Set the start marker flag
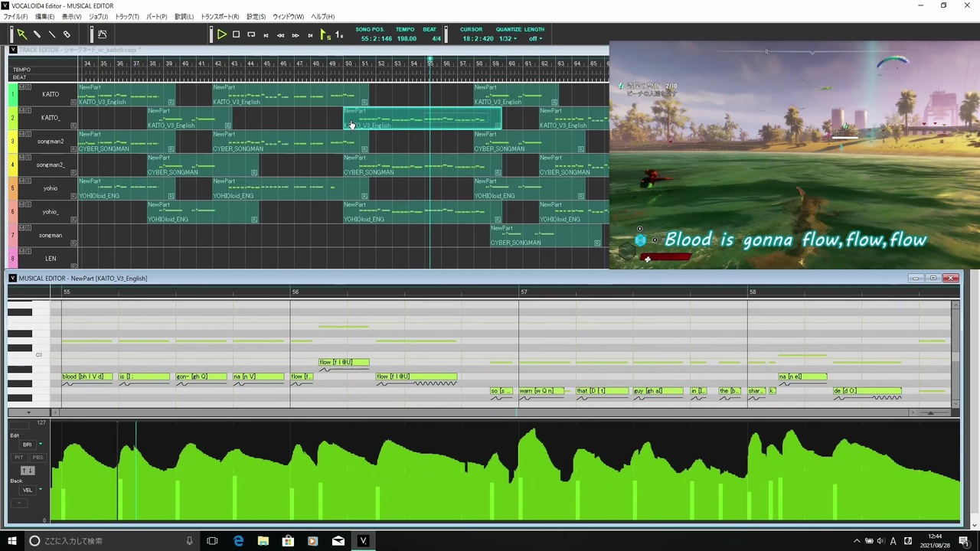 325,34
